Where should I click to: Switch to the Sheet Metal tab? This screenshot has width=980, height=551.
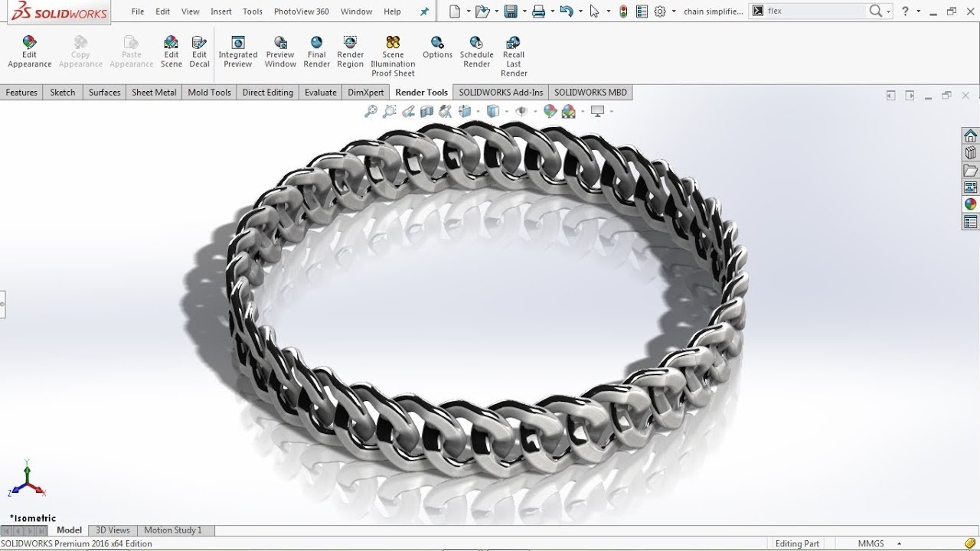pyautogui.click(x=154, y=93)
